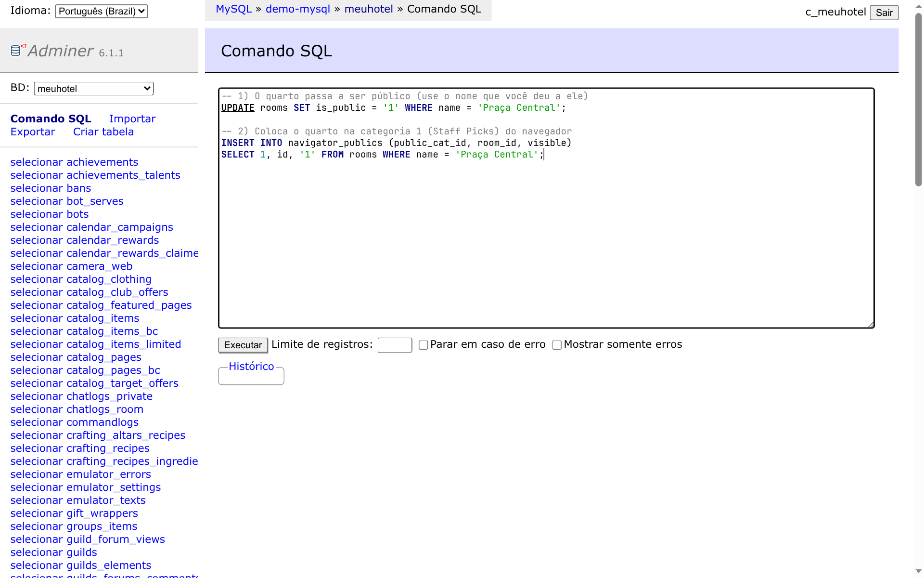Open selecionar catalog_clothing table

[81, 279]
